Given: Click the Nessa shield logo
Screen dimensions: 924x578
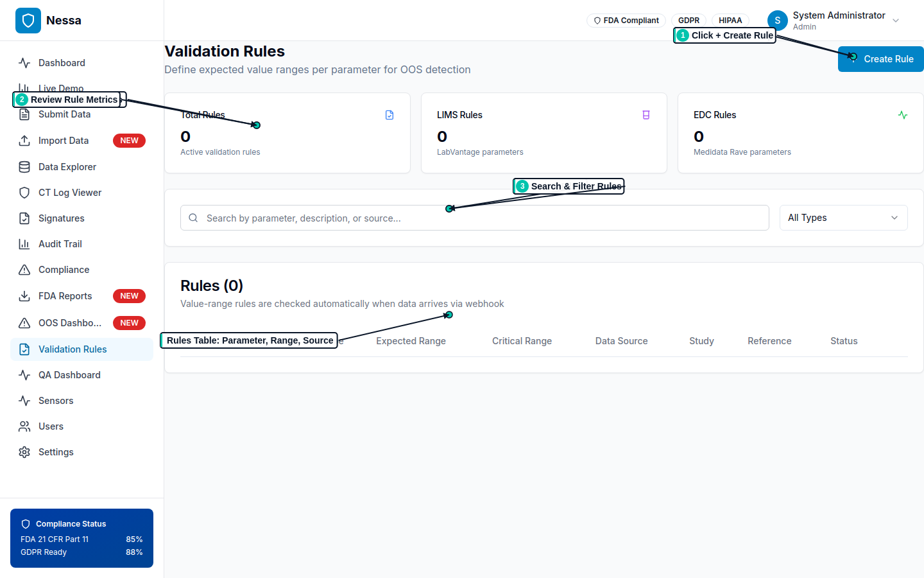Looking at the screenshot, I should [28, 20].
